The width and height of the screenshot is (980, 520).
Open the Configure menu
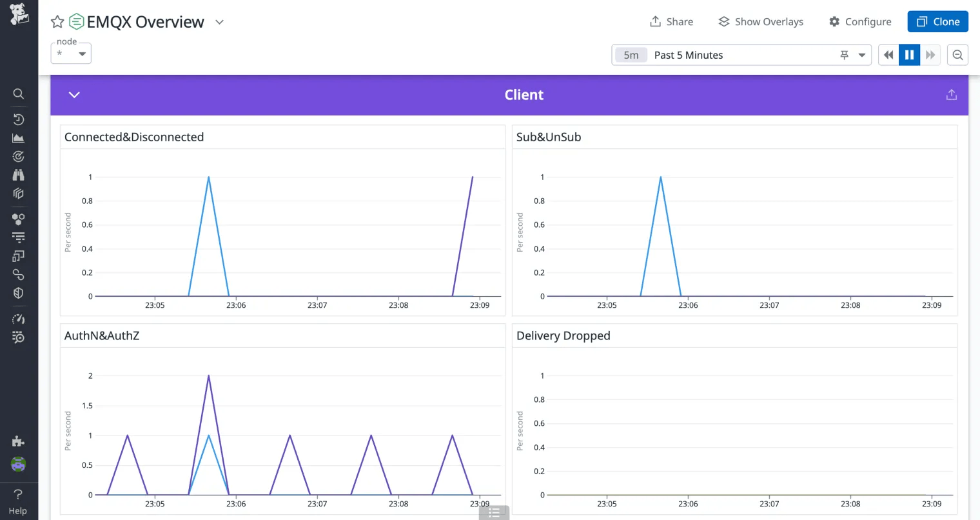[x=860, y=22]
